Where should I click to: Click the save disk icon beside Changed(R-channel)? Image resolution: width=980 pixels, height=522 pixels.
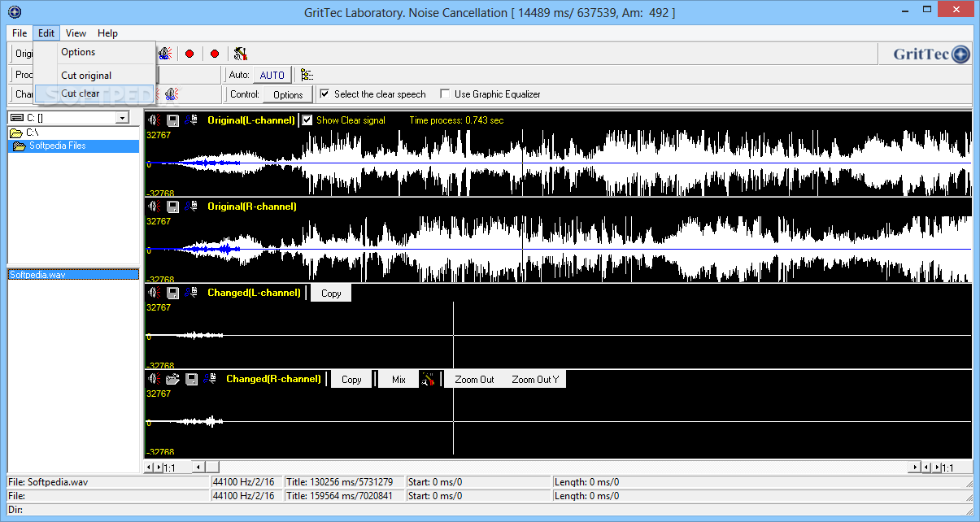(x=192, y=379)
